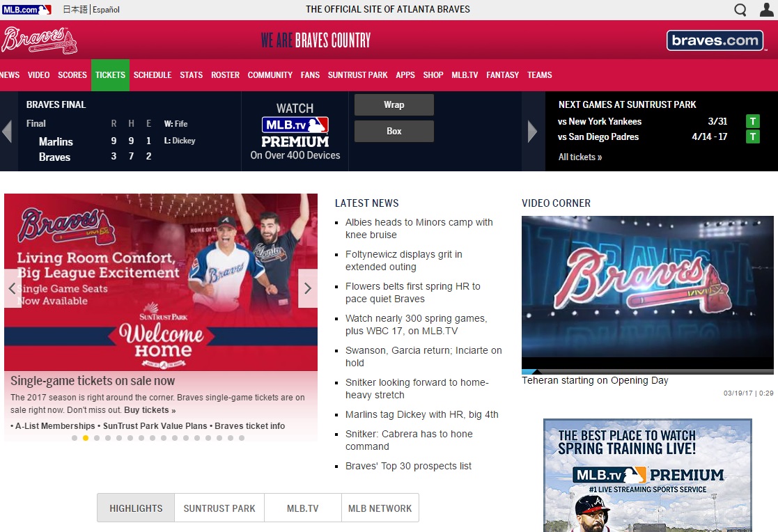The width and height of the screenshot is (778, 532).
Task: Read Swanson, Garcia return story
Action: (x=423, y=357)
